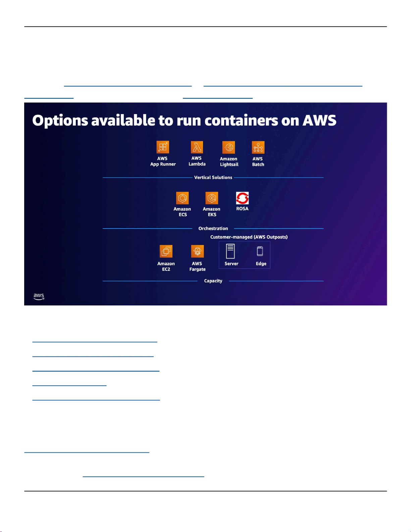Select the AWS Lambda icon
411x532 pixels.
point(197,147)
